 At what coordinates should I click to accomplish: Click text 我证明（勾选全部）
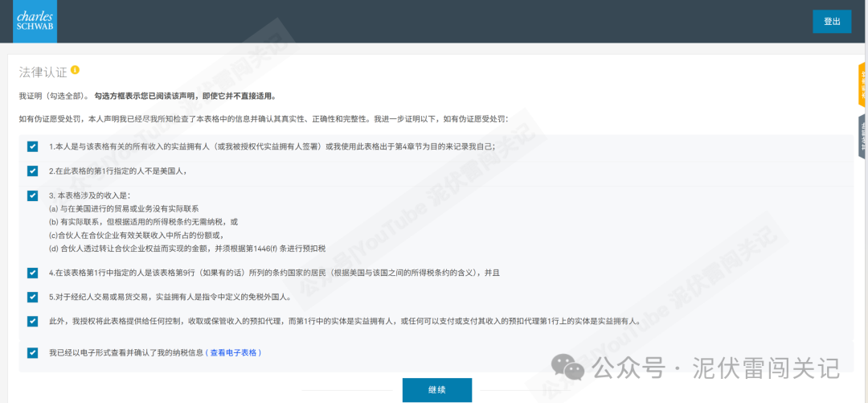tap(55, 96)
